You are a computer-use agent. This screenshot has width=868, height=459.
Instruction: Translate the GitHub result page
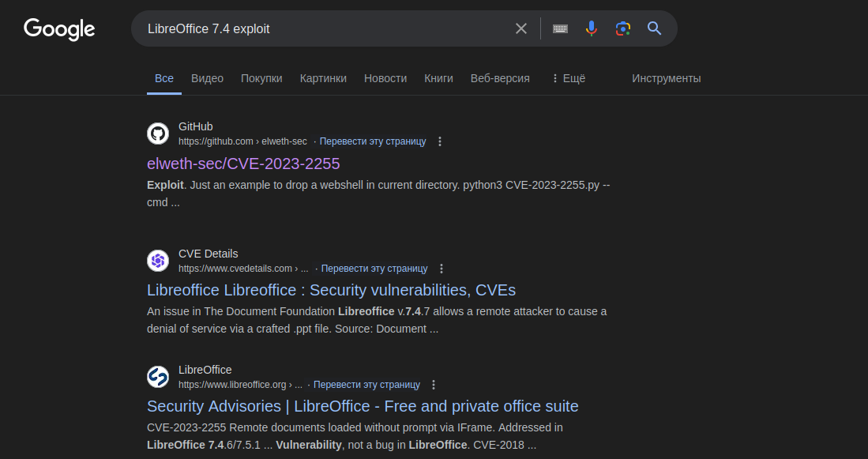(x=373, y=141)
